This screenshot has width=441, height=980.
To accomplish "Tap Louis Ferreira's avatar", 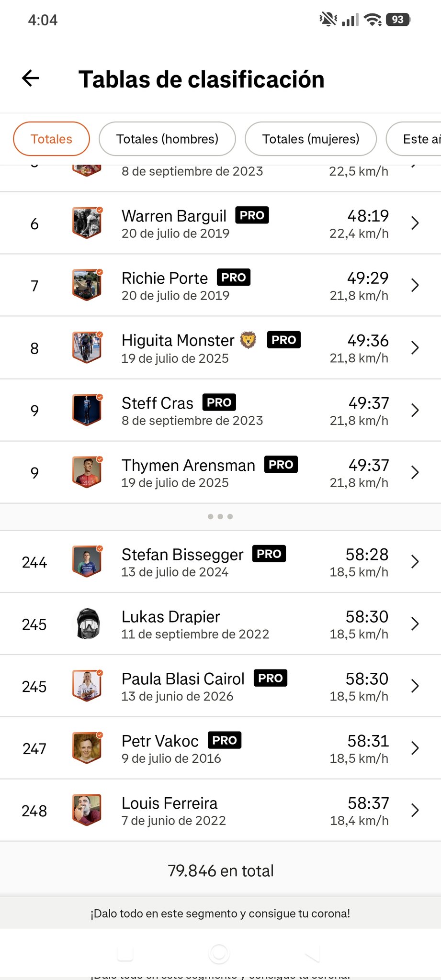I will pos(87,810).
